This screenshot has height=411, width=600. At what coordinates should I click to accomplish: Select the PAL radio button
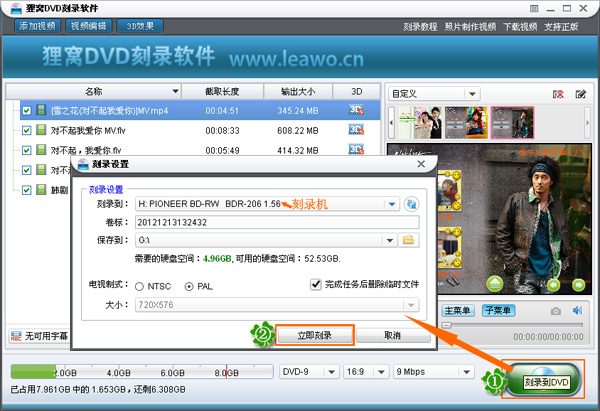(189, 286)
